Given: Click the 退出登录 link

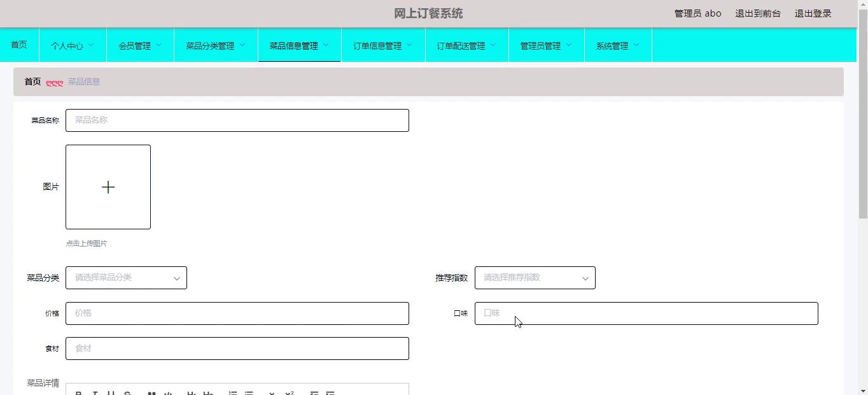Looking at the screenshot, I should [813, 13].
